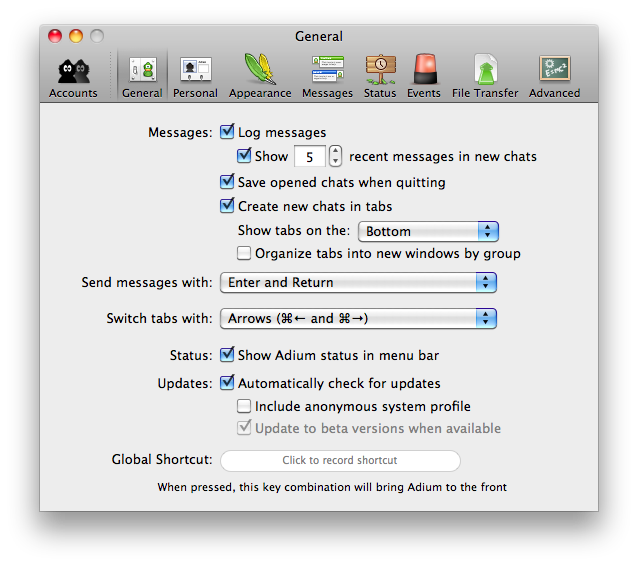This screenshot has width=638, height=566.
Task: Open Appearance preferences with feather icon
Action: pyautogui.click(x=260, y=77)
